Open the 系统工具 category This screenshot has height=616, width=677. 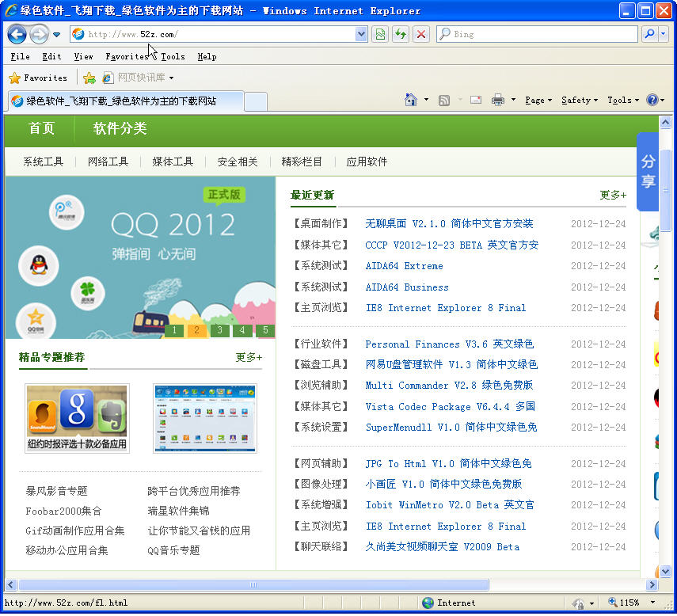click(x=44, y=162)
